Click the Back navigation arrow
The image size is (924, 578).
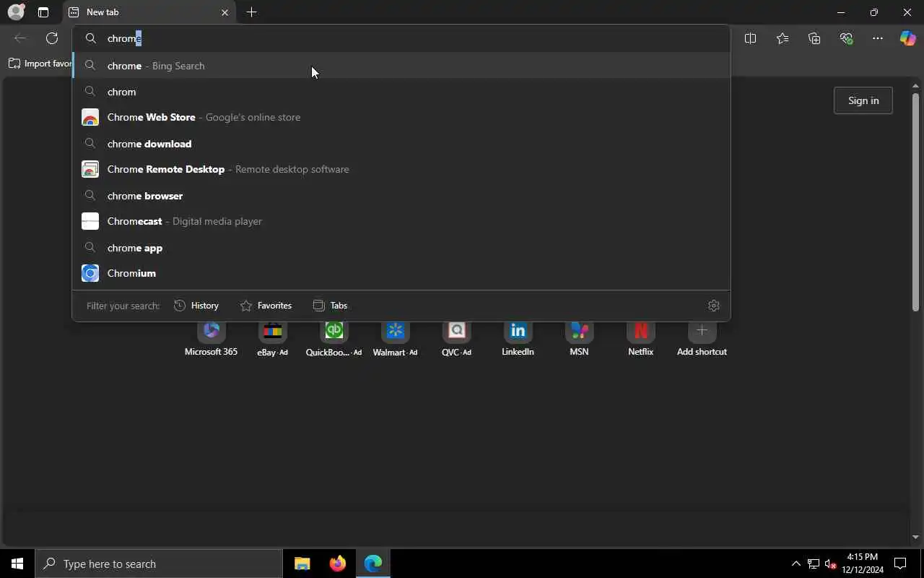tap(20, 38)
